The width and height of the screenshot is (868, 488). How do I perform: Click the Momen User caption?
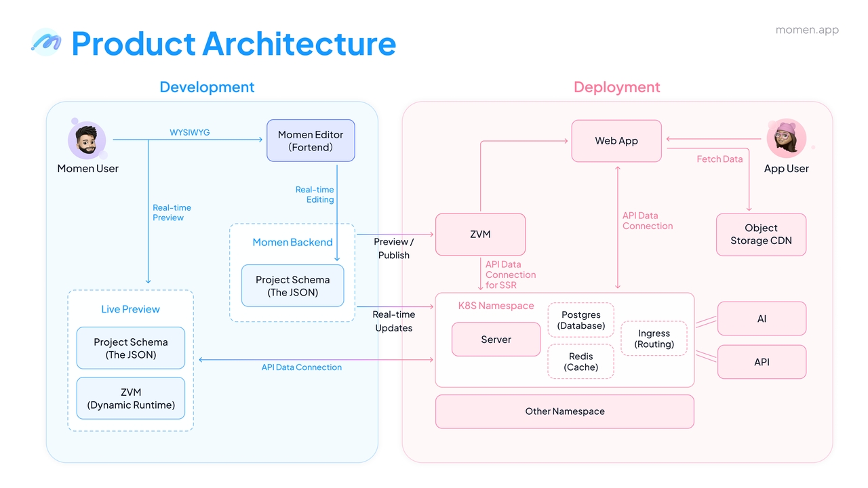(x=87, y=169)
